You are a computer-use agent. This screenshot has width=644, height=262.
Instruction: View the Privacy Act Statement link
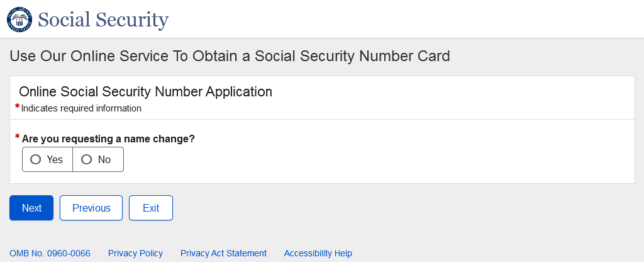click(223, 253)
